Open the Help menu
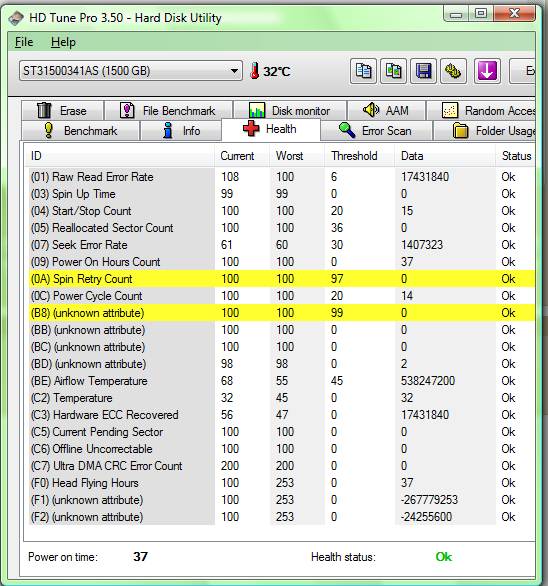Viewport: 548px width, 586px height. coord(63,42)
